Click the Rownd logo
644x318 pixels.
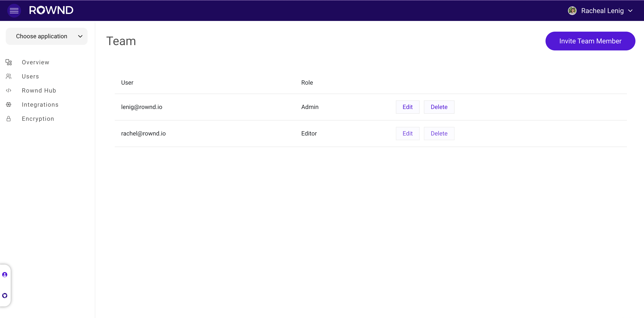51,10
